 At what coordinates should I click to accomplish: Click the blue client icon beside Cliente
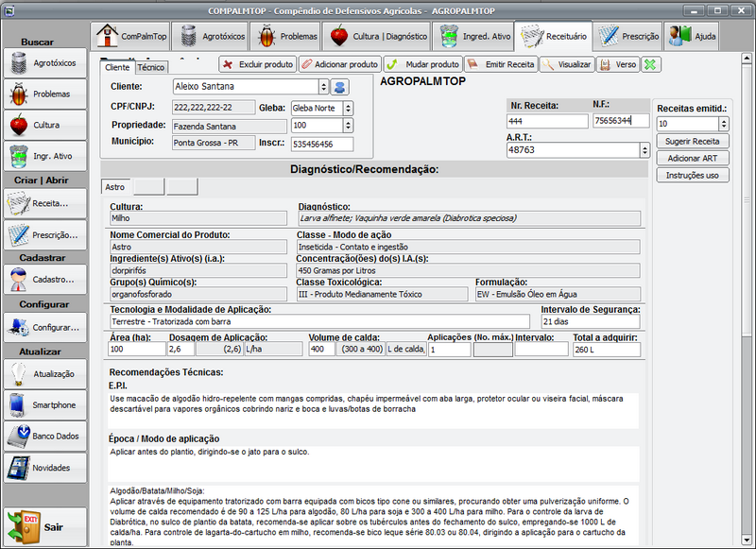click(x=340, y=87)
